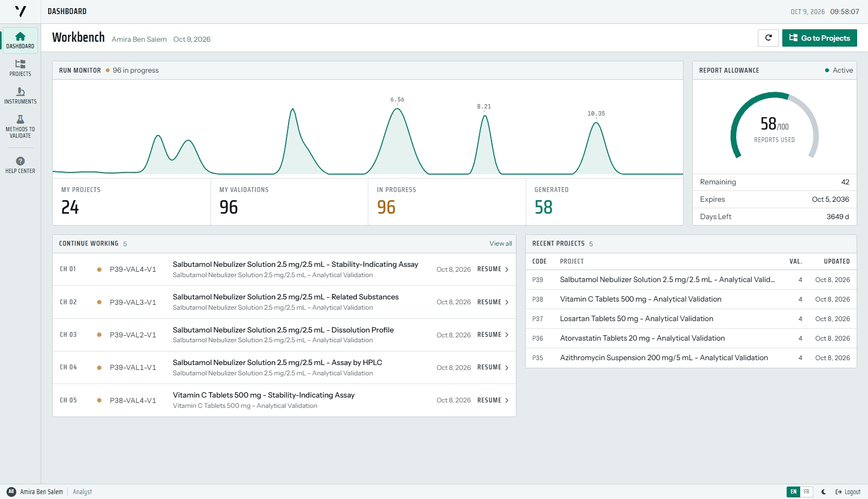Switch language to FR
868x499 pixels.
[807, 492]
